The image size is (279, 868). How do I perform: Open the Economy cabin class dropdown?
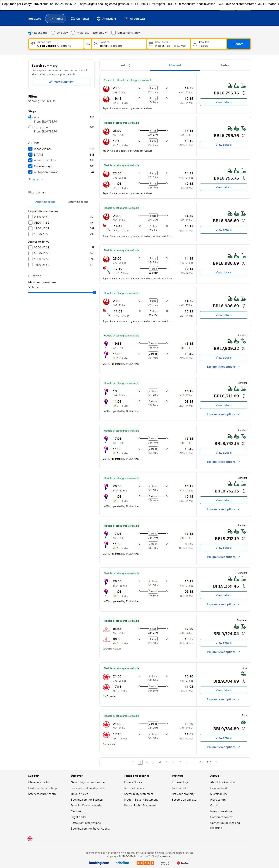click(x=100, y=33)
